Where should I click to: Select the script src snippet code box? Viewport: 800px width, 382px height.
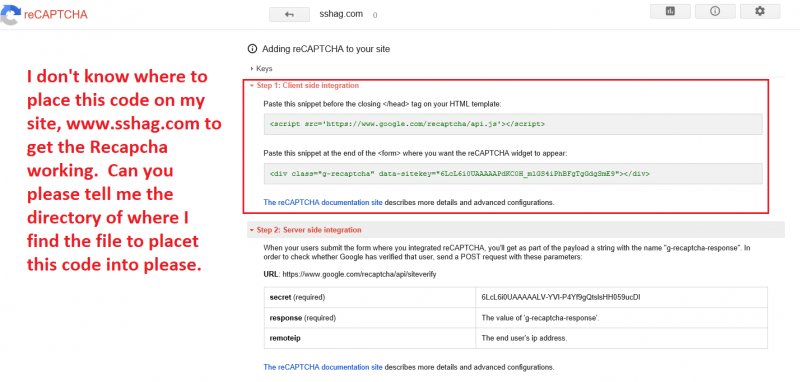point(513,124)
